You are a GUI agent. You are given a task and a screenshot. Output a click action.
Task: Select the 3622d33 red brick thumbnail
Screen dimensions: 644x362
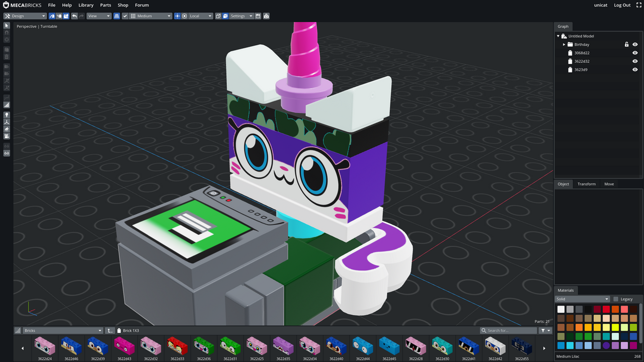pyautogui.click(x=177, y=348)
